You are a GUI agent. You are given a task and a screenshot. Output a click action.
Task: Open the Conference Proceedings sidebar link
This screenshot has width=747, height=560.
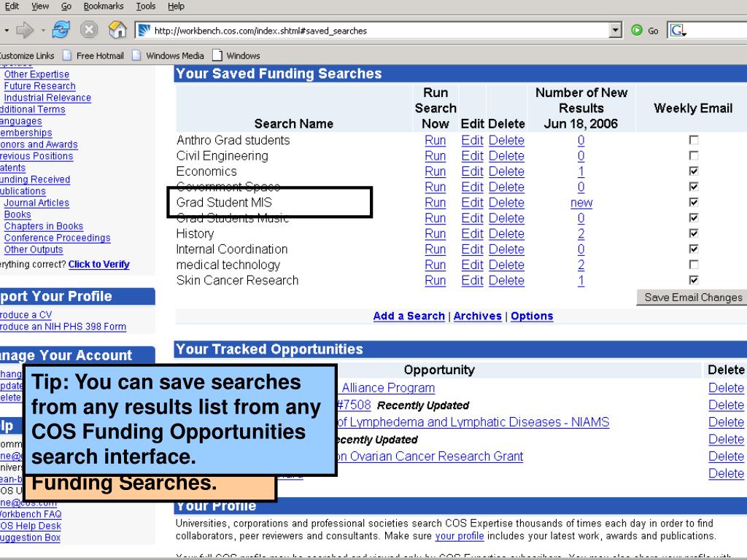[57, 238]
